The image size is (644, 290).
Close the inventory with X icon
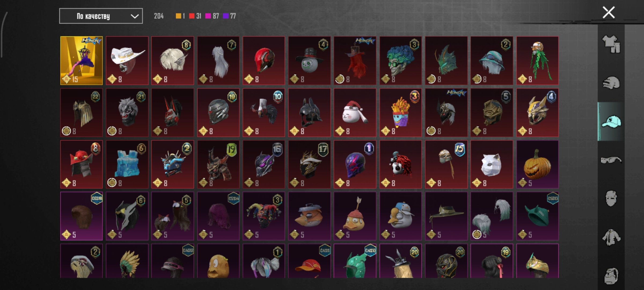(609, 13)
